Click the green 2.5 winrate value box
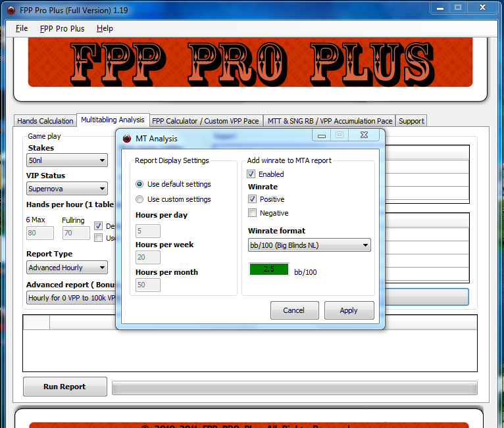 coord(269,269)
